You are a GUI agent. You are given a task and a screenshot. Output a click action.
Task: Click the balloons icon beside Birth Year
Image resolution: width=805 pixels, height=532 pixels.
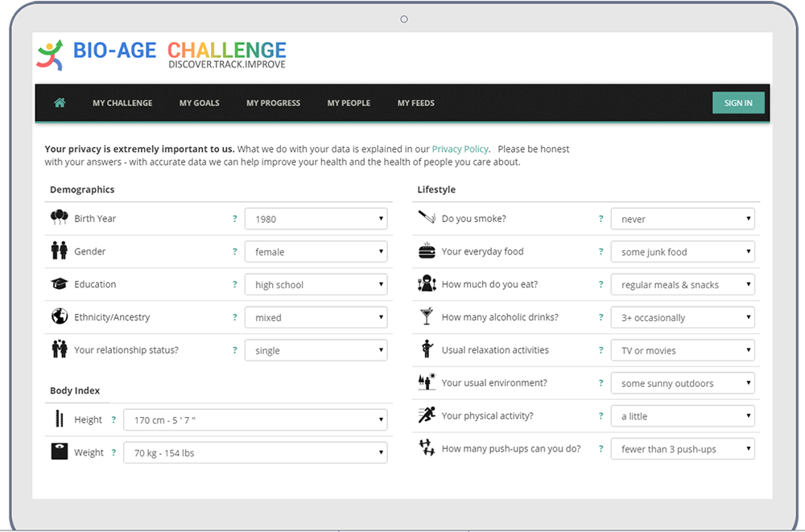click(x=59, y=218)
